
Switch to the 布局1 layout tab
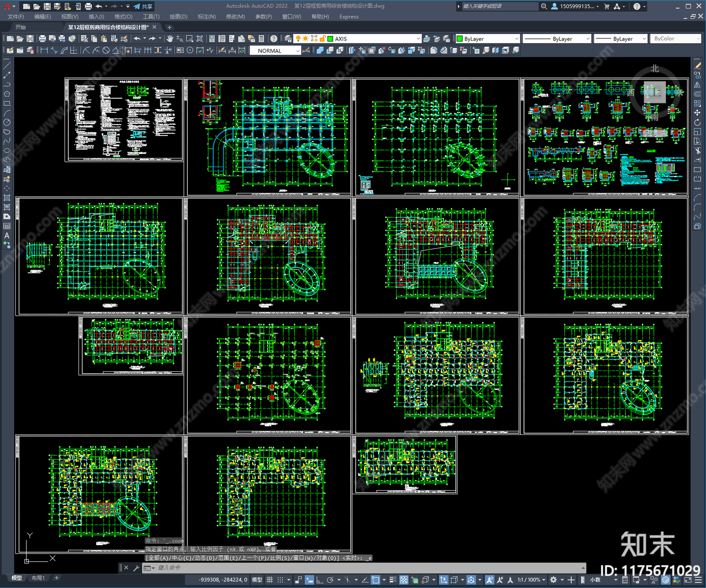tap(38, 578)
